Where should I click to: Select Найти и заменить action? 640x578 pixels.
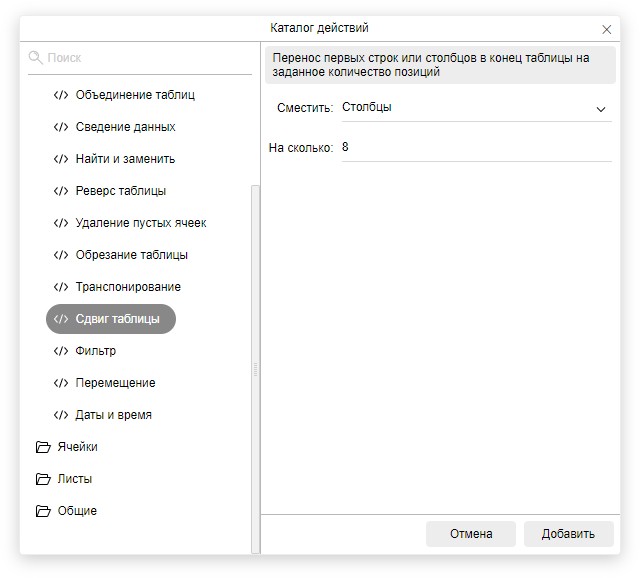(125, 159)
